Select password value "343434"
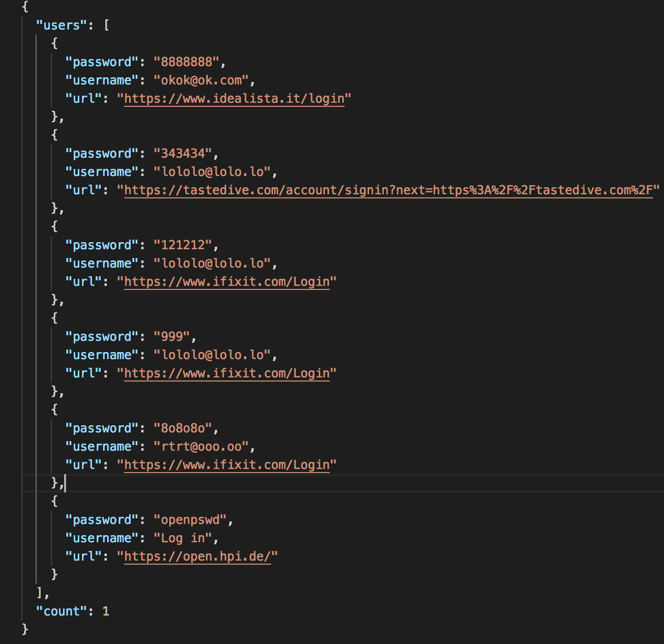The width and height of the screenshot is (664, 644). (183, 153)
